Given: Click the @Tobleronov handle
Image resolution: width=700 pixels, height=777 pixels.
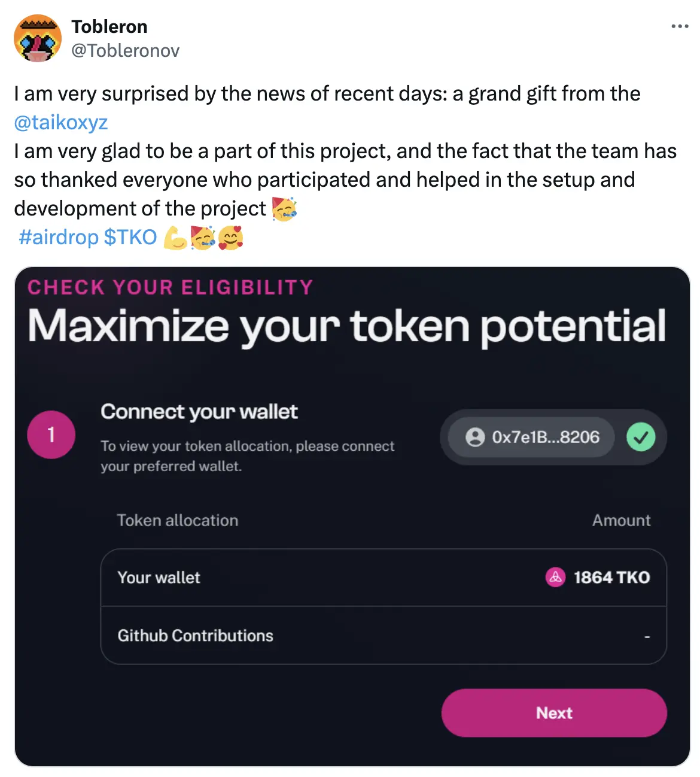Looking at the screenshot, I should (125, 50).
